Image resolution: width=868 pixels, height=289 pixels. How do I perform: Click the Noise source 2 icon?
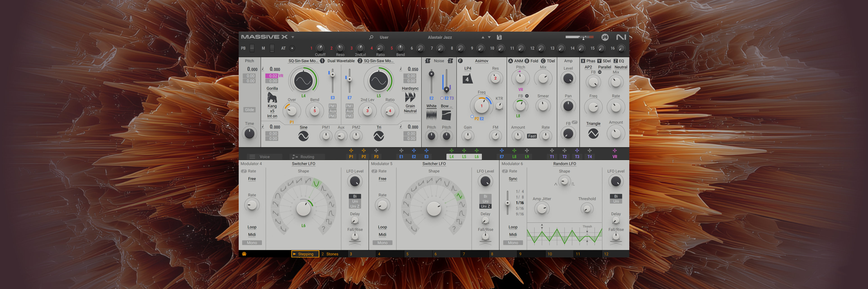(x=450, y=61)
